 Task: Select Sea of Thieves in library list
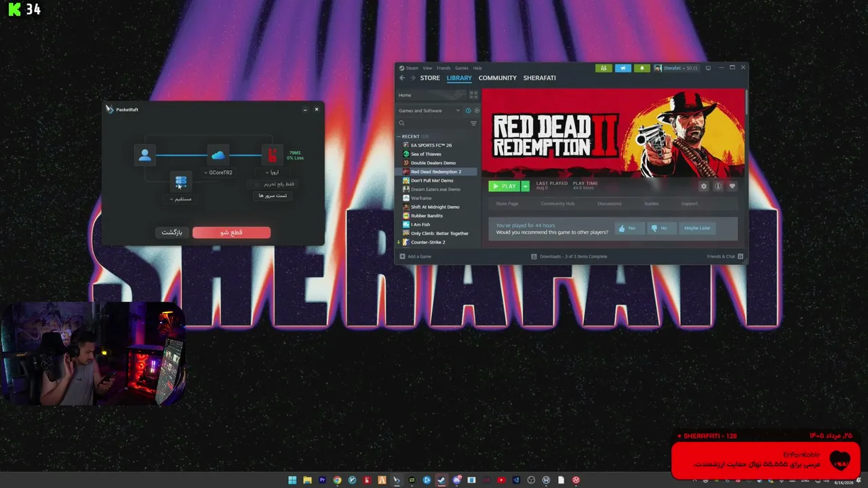point(436,154)
